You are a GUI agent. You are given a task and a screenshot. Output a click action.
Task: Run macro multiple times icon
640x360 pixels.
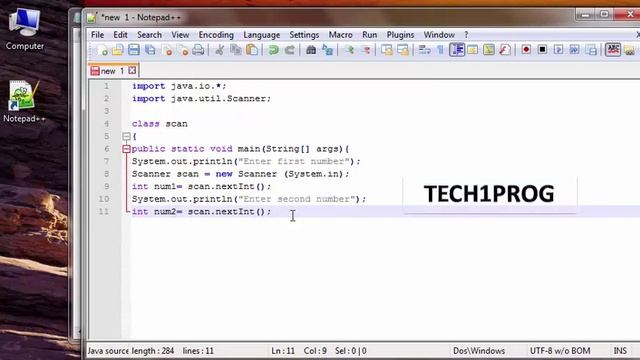pyautogui.click(x=574, y=50)
